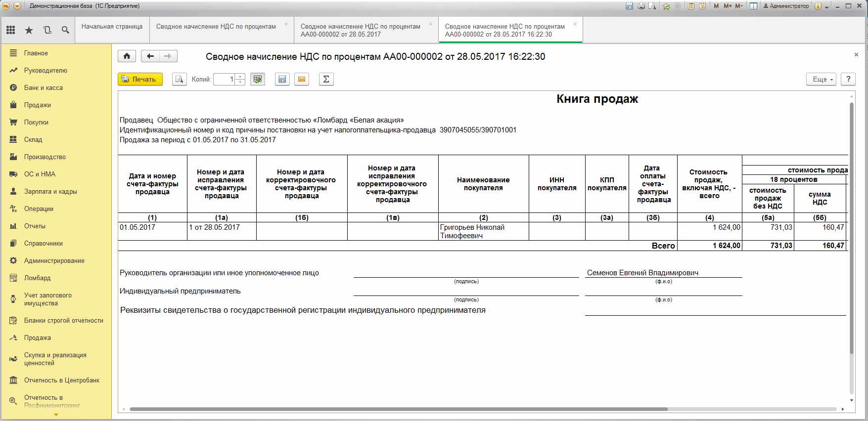
Task: Click the question mark help button
Action: [x=848, y=79]
